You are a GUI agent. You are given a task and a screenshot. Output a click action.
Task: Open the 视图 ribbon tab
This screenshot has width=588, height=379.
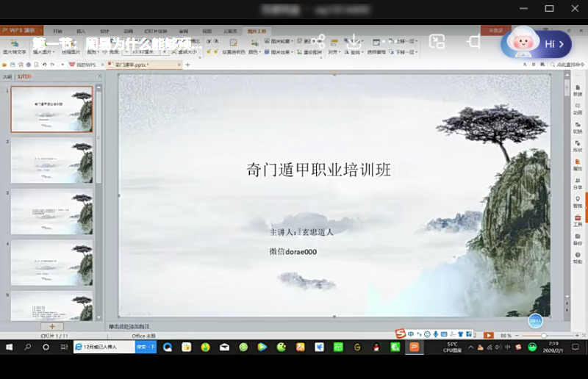pyautogui.click(x=207, y=31)
